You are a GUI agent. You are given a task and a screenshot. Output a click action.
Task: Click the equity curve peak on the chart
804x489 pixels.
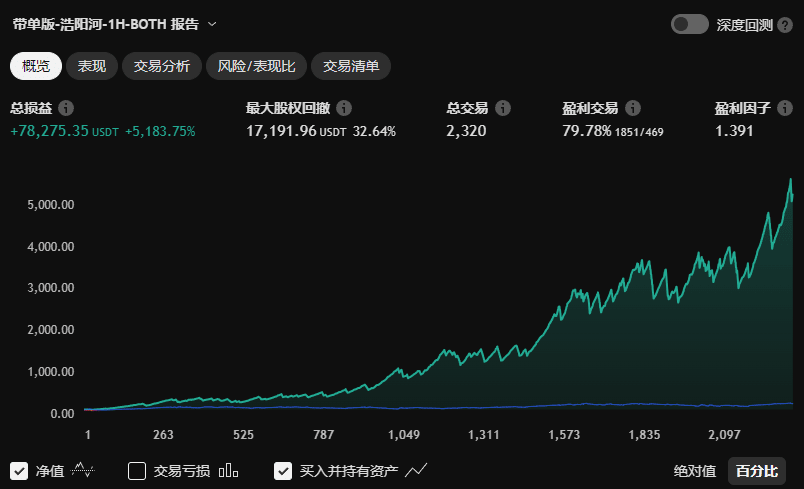point(790,179)
